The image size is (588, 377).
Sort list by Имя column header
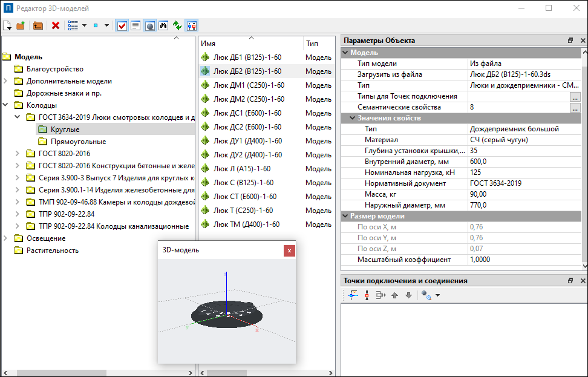pos(250,44)
